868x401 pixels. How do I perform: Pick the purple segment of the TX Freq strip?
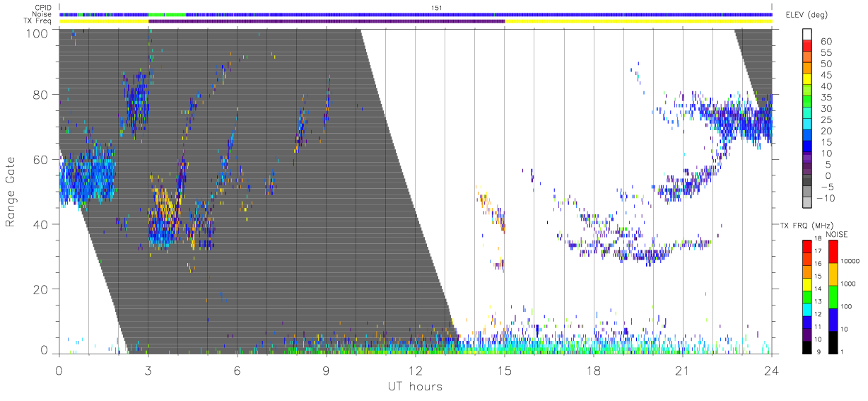(x=327, y=21)
